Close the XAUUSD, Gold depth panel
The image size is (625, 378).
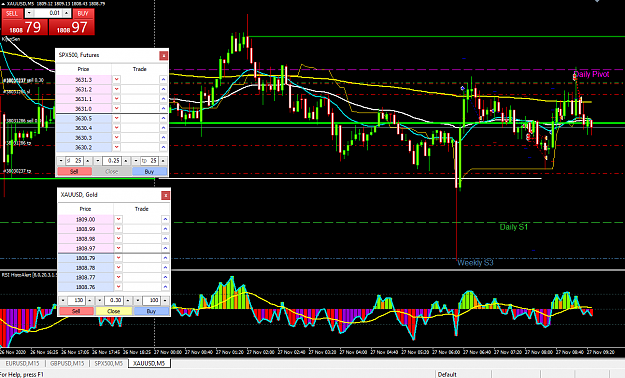pyautogui.click(x=165, y=195)
